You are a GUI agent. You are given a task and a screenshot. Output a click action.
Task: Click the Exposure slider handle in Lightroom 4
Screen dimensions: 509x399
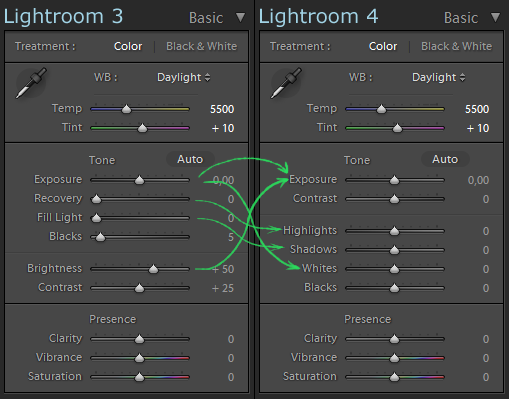click(394, 180)
